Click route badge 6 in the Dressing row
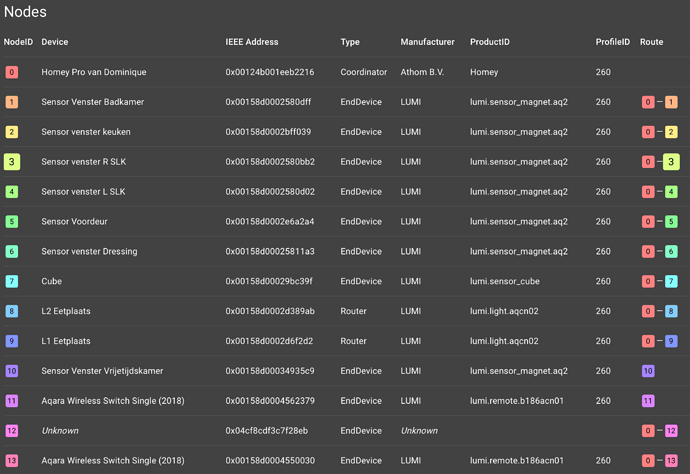Screen dimensions: 690x474 671,251
